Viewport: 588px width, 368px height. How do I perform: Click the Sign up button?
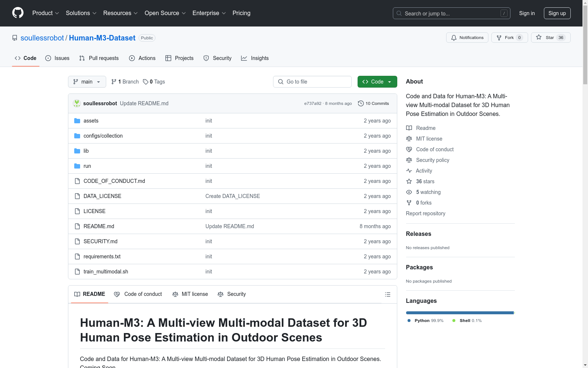[557, 13]
